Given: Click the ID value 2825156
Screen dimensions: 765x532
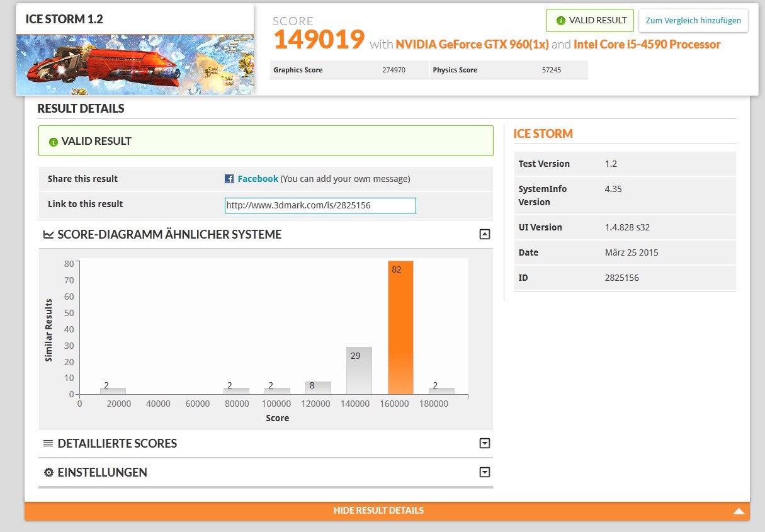Looking at the screenshot, I should [621, 278].
